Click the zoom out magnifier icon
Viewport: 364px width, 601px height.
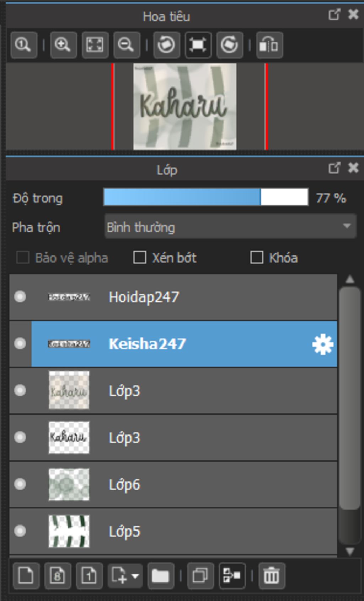coord(127,45)
